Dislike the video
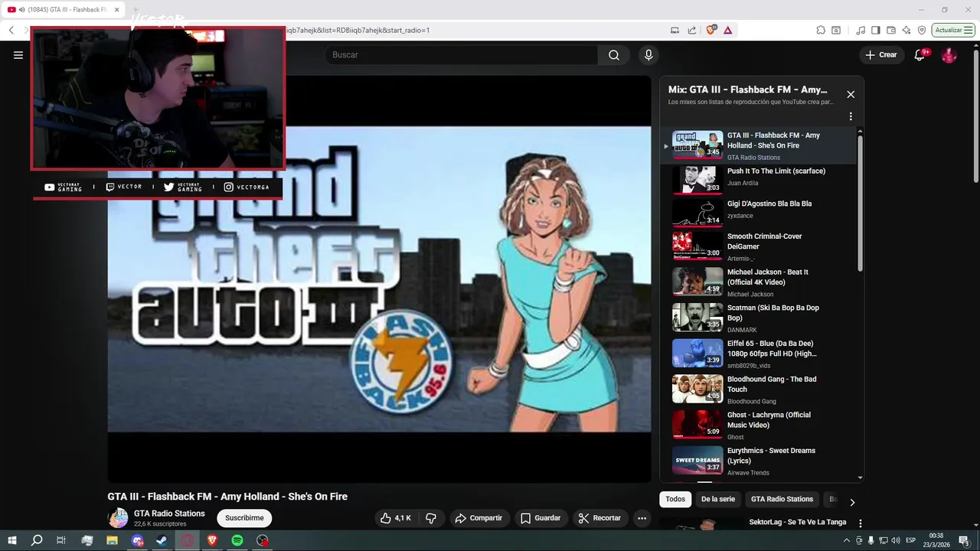The width and height of the screenshot is (980, 551). click(x=431, y=518)
